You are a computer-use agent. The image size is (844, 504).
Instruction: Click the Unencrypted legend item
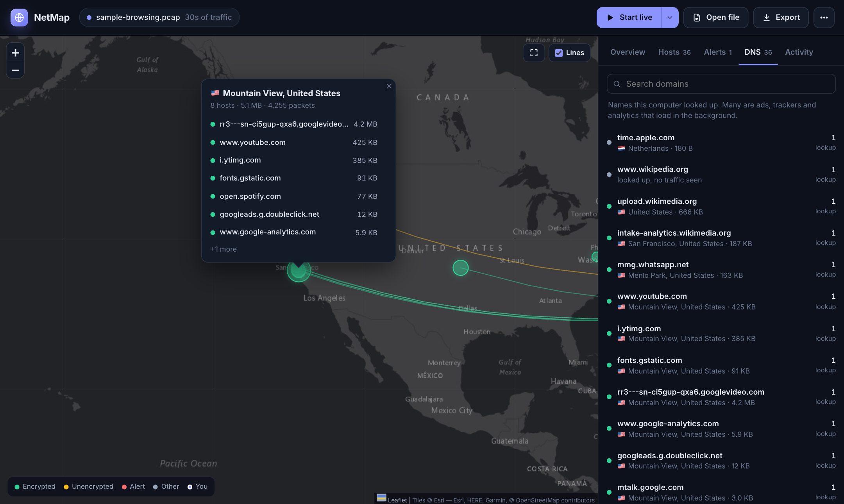pyautogui.click(x=88, y=487)
